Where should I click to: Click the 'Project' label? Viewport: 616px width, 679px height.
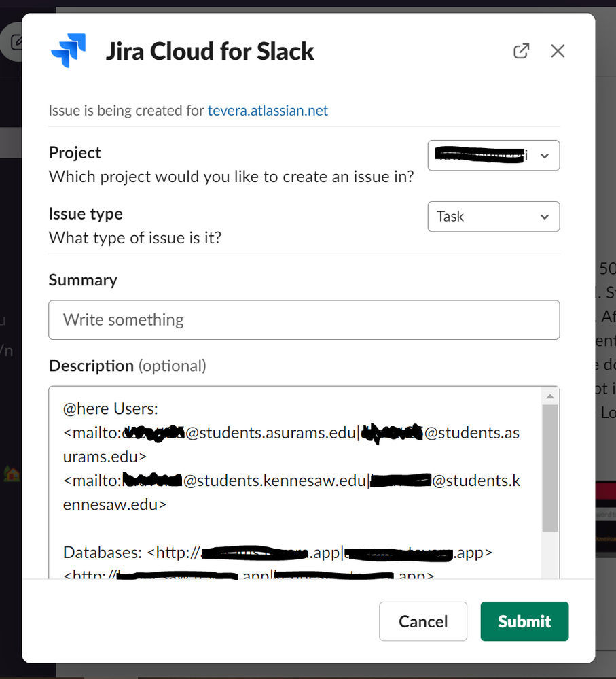75,153
